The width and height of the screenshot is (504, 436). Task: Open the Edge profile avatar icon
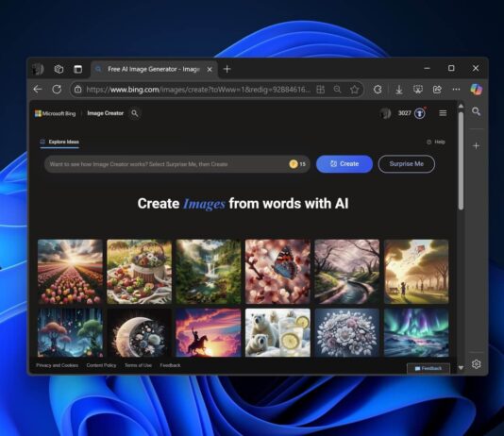38,69
